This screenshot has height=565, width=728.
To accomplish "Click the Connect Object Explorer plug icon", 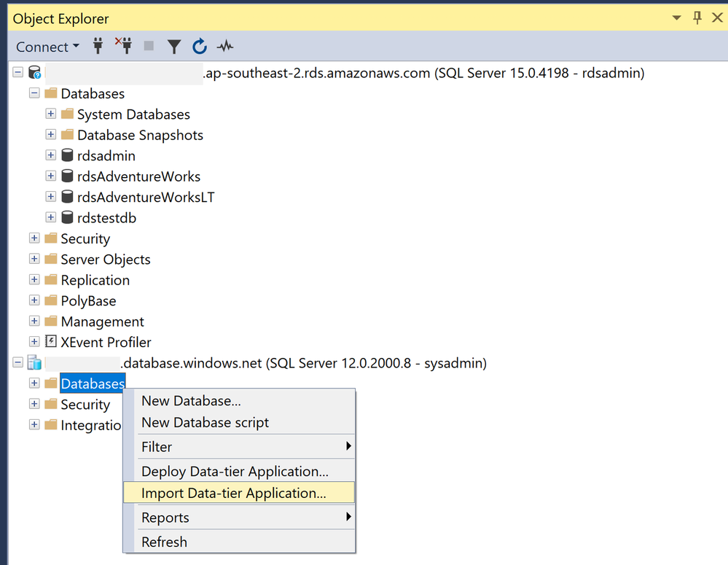I will 98,46.
